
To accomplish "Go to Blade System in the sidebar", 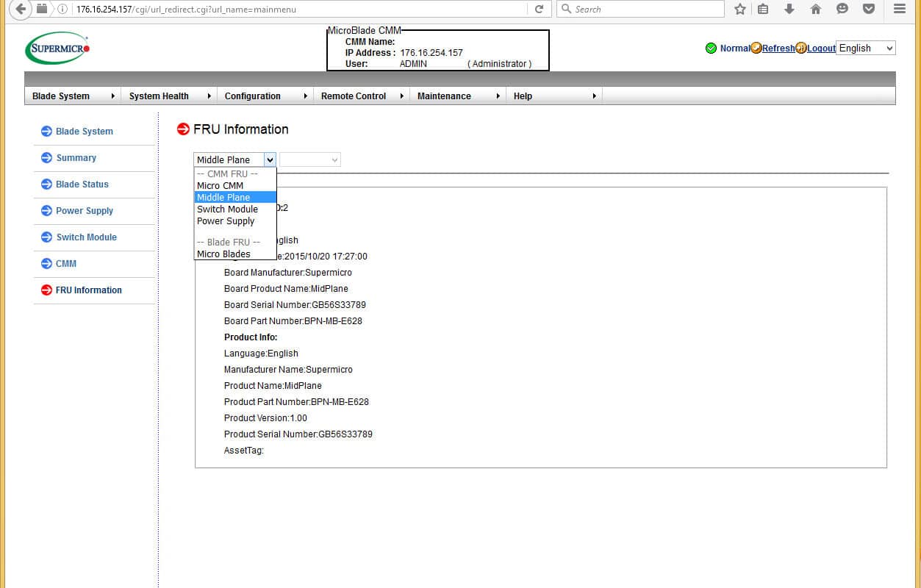I will point(85,132).
